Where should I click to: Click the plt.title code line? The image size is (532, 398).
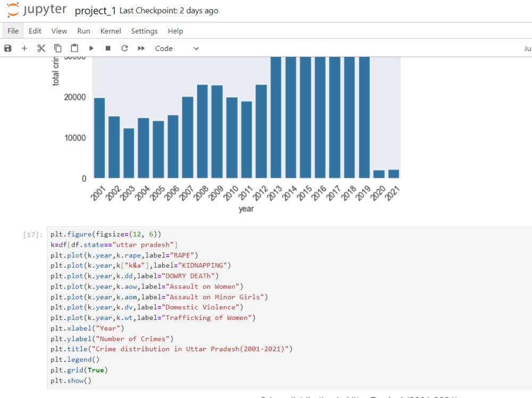pos(172,349)
